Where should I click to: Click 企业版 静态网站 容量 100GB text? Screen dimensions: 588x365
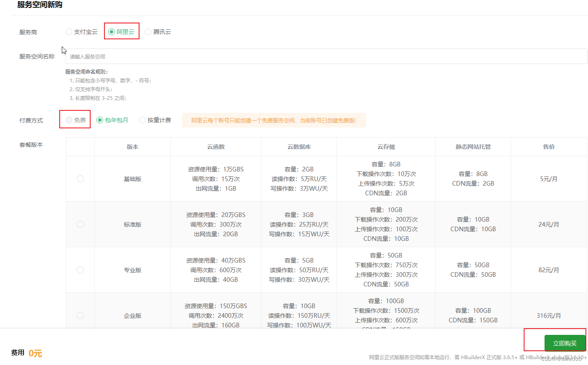(473, 311)
